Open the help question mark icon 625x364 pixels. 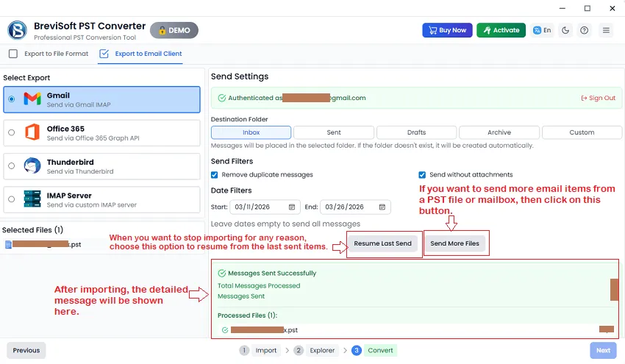[x=584, y=30]
